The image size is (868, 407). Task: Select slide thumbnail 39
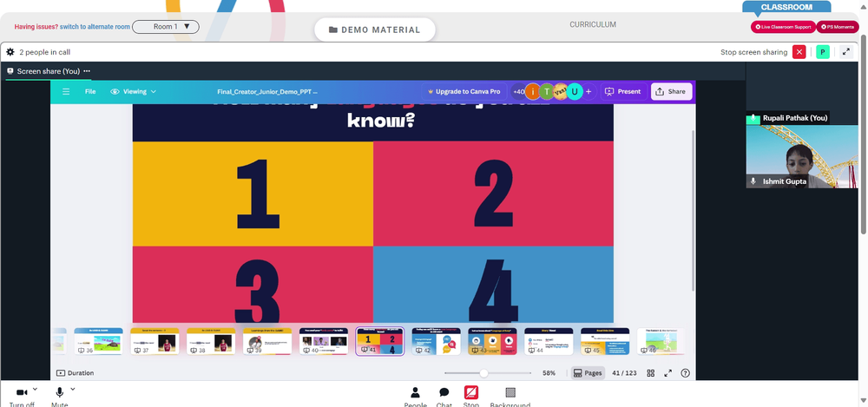click(267, 341)
